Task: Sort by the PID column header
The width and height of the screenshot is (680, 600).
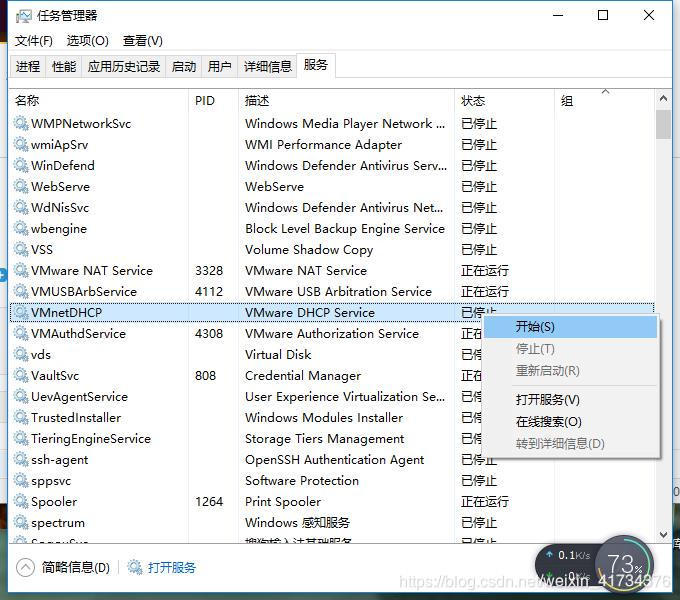Action: (x=213, y=101)
